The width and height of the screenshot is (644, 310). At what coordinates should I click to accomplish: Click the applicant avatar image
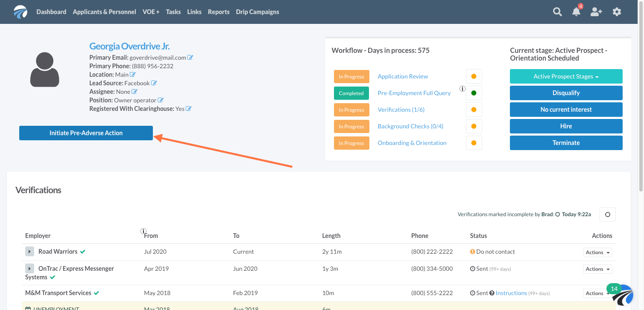45,70
